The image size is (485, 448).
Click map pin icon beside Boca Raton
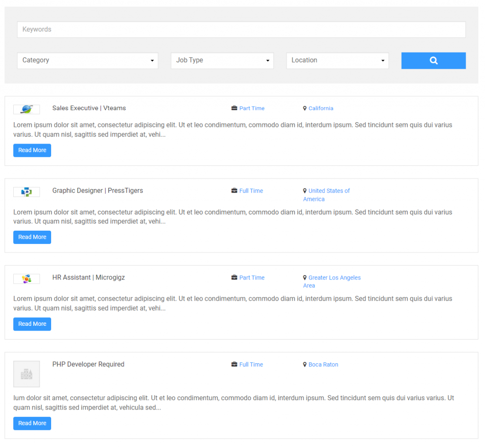tap(305, 365)
